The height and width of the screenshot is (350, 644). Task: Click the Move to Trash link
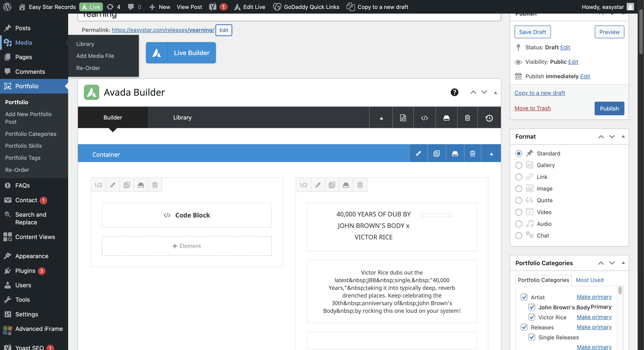coord(532,108)
